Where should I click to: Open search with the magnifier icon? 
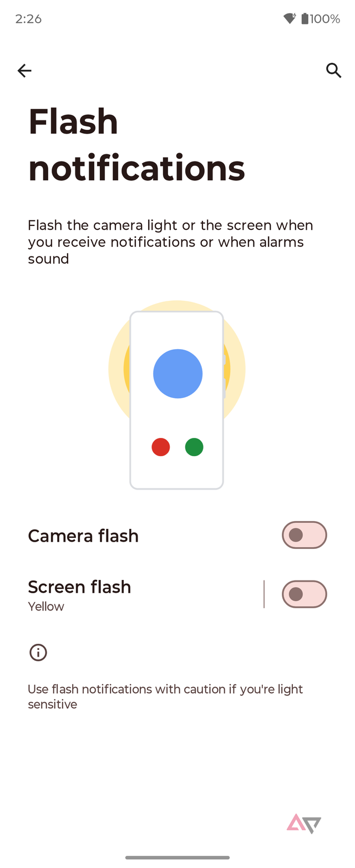tap(333, 70)
